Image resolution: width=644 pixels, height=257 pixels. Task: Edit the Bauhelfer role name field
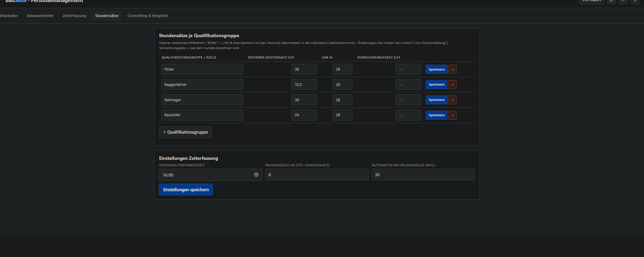[x=202, y=115]
